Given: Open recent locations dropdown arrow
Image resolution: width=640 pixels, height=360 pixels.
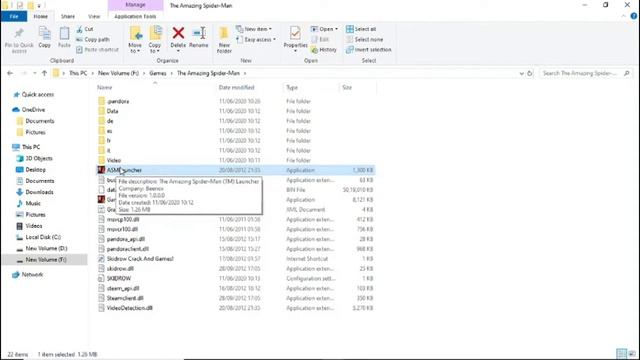Looking at the screenshot, I should (x=35, y=73).
